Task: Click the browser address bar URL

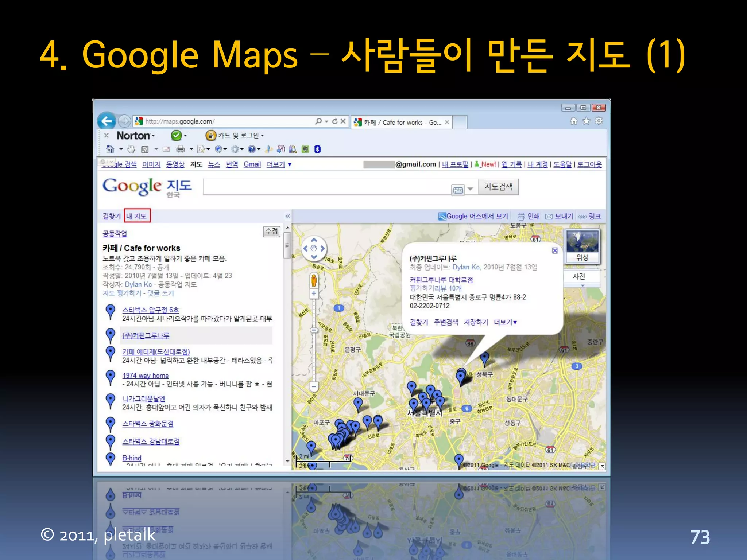Action: tap(179, 121)
